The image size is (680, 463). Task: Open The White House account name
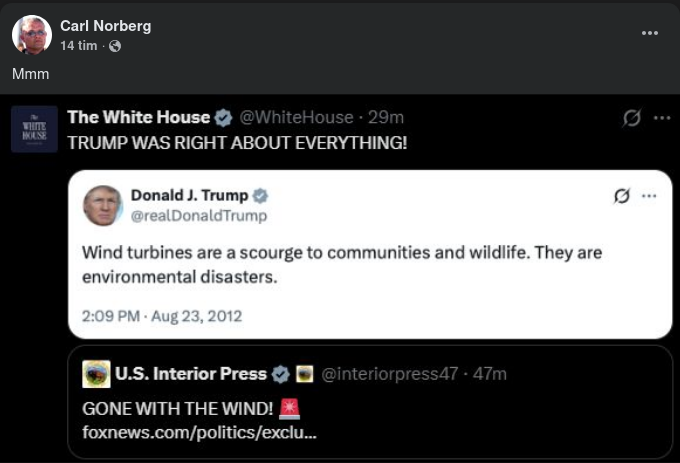[x=138, y=117]
